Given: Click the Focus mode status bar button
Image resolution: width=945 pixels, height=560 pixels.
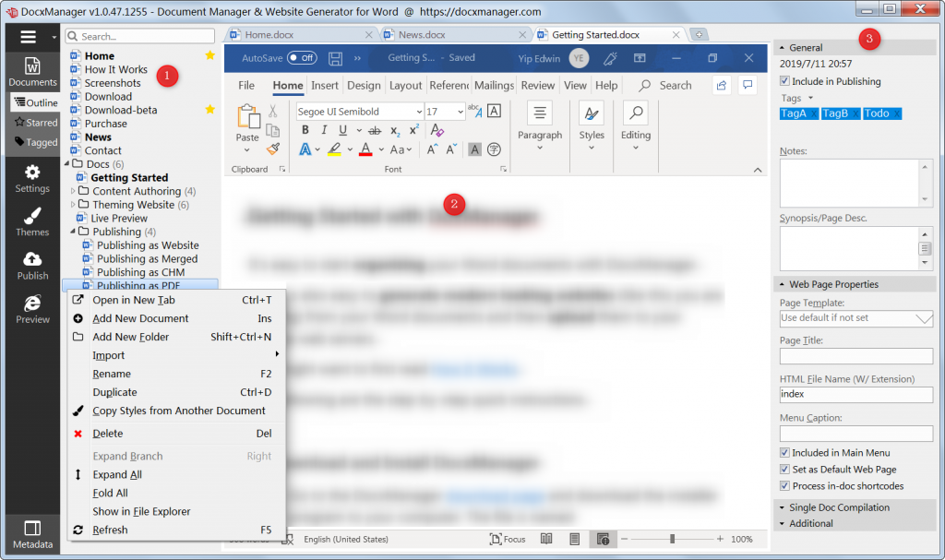Looking at the screenshot, I should coord(508,539).
